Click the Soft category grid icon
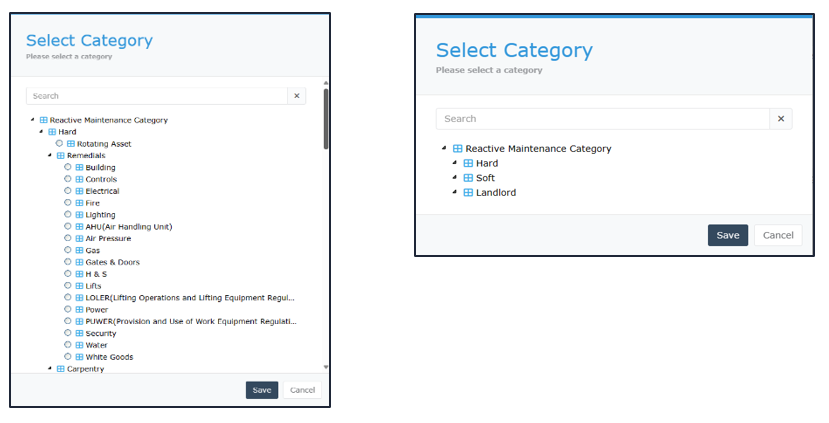829x423 pixels. coord(468,178)
